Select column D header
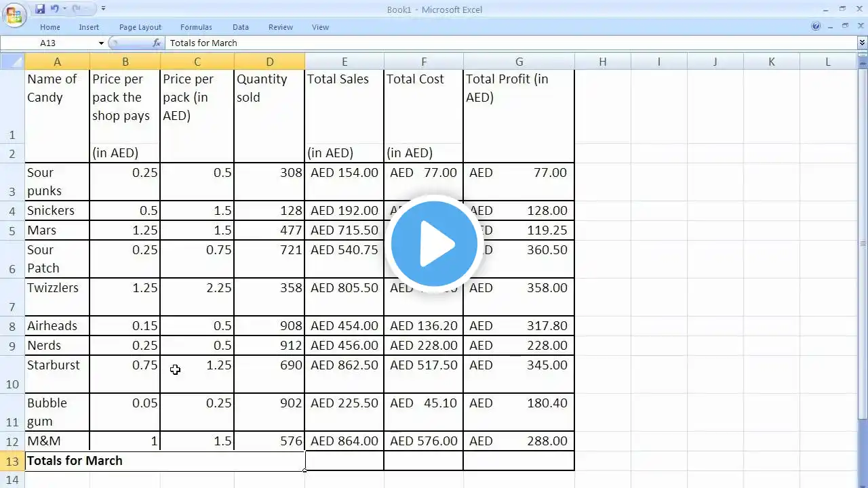This screenshot has height=488, width=868. (x=269, y=62)
